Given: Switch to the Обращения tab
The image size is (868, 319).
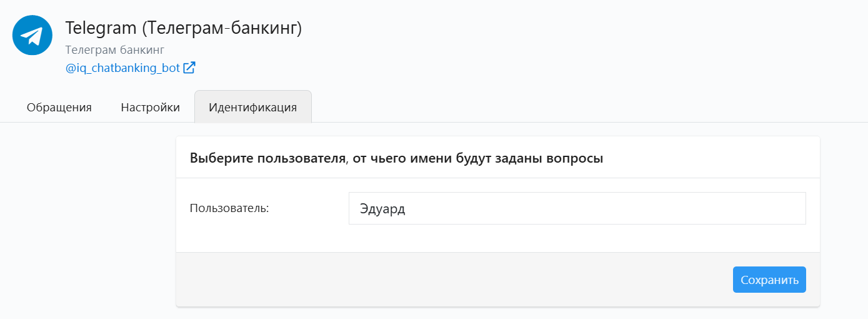Looking at the screenshot, I should pyautogui.click(x=59, y=107).
